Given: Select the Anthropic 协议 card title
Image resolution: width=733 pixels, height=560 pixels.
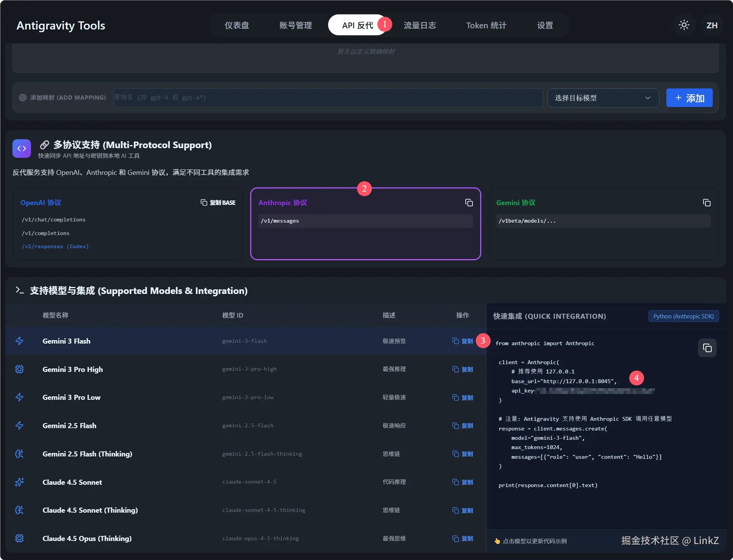Looking at the screenshot, I should (283, 202).
